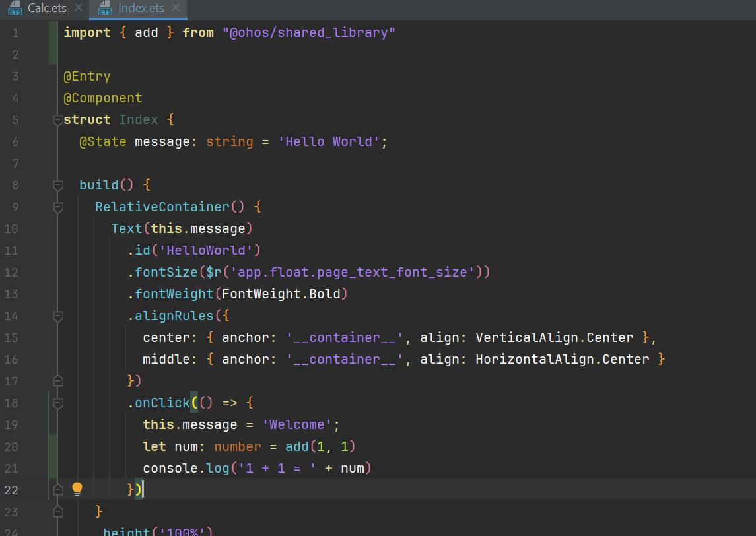Place cursor on the @Entry decorator
This screenshot has width=756, height=536.
[87, 76]
